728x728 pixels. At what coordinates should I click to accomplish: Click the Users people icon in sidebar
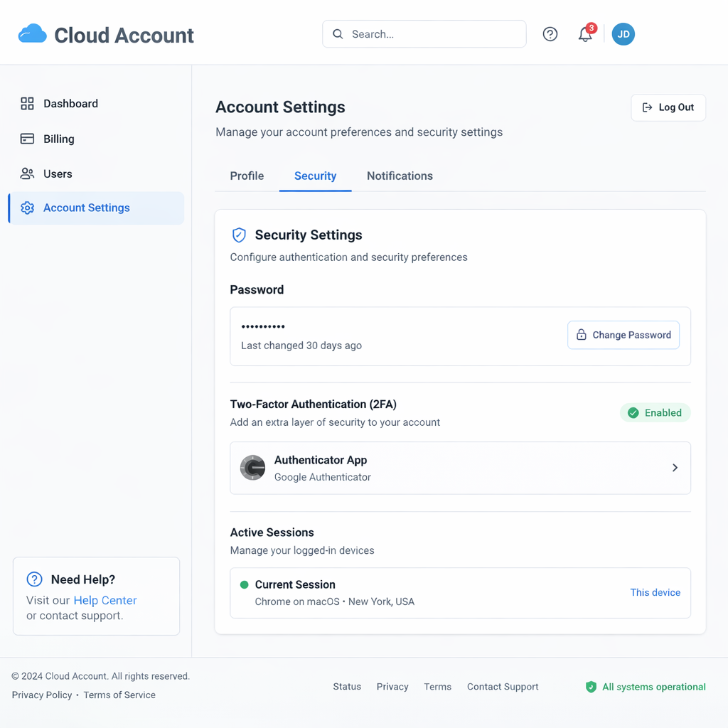[27, 174]
